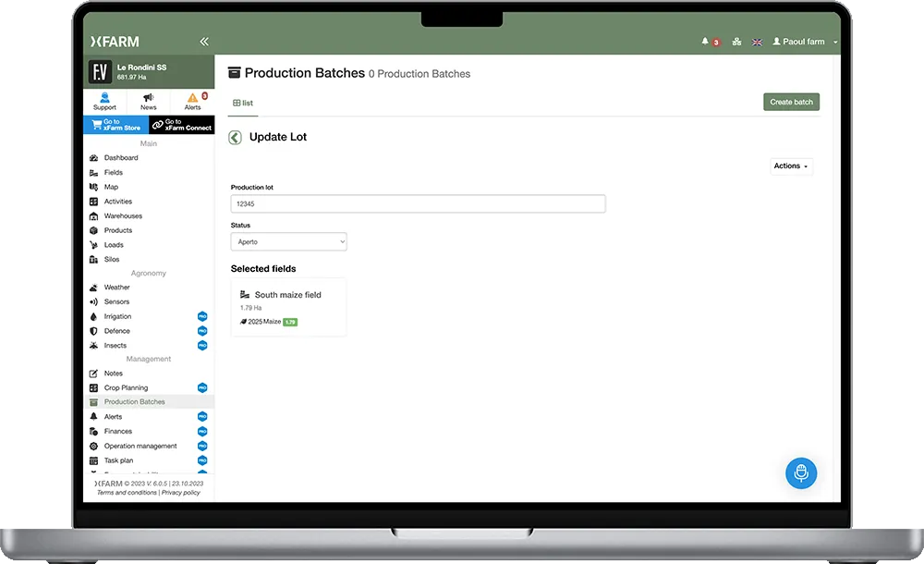Collapse the sidebar with the double chevron
Screen dimensions: 924x564
pyautogui.click(x=203, y=41)
